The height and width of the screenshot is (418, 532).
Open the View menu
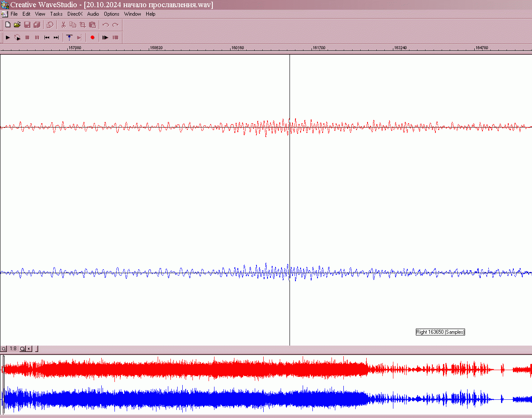pyautogui.click(x=40, y=14)
